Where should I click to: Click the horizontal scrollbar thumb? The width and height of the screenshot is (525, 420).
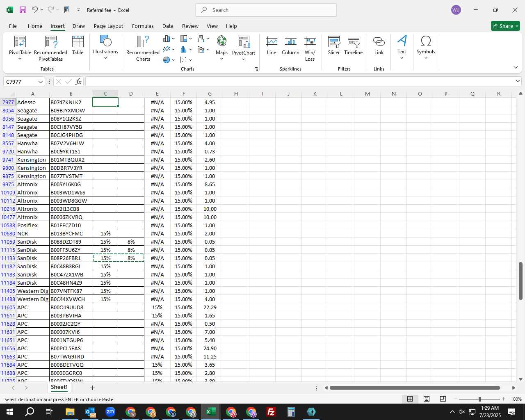[x=415, y=388]
